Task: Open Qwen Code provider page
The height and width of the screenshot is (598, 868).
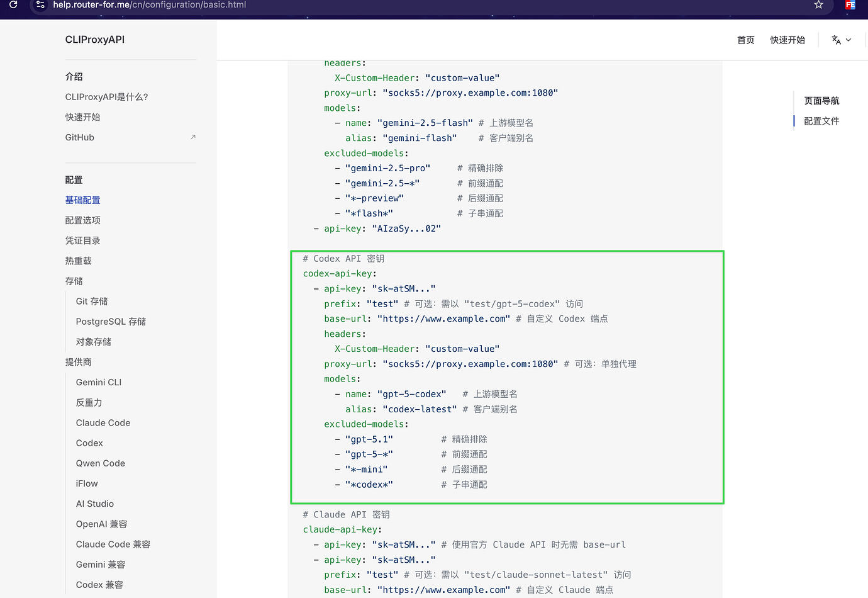Action: [101, 463]
